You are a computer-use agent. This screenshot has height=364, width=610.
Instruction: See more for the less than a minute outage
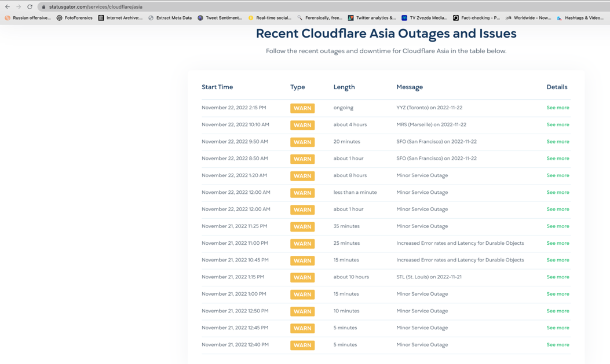(x=558, y=192)
